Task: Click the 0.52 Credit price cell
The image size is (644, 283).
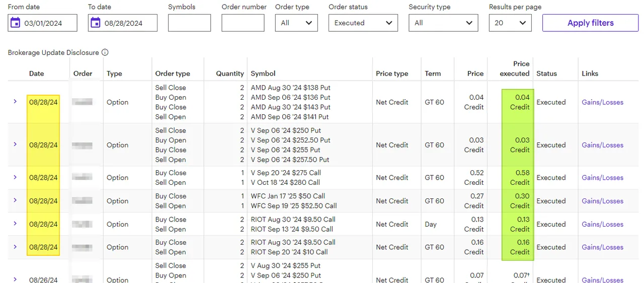Action: point(474,177)
